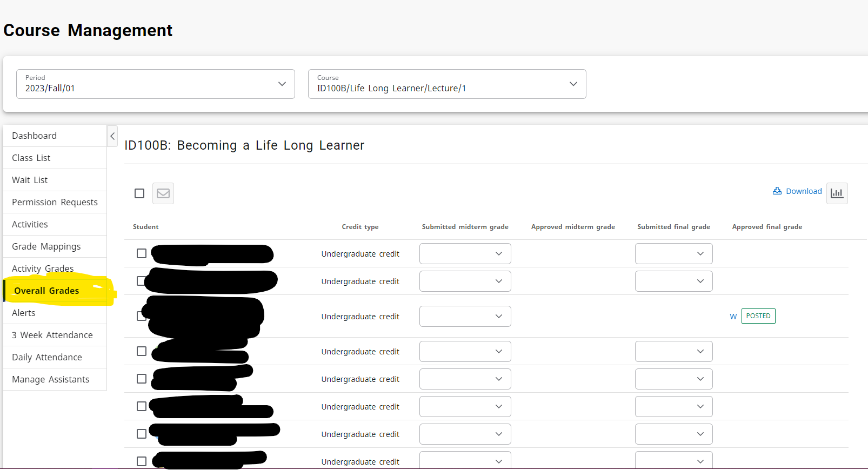The width and height of the screenshot is (868, 470).
Task: Go to Dashboard in the sidebar
Action: tap(55, 136)
